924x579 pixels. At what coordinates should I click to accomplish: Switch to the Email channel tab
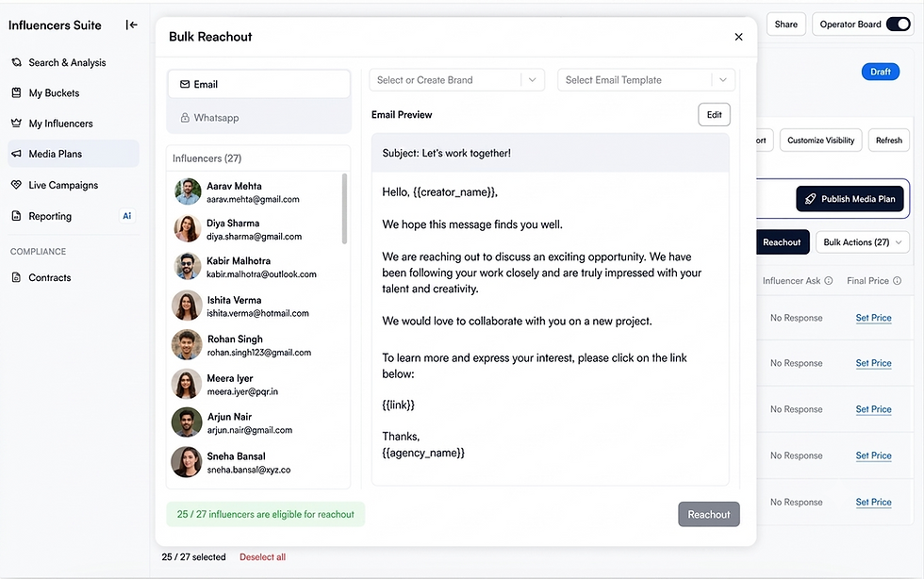pyautogui.click(x=258, y=84)
